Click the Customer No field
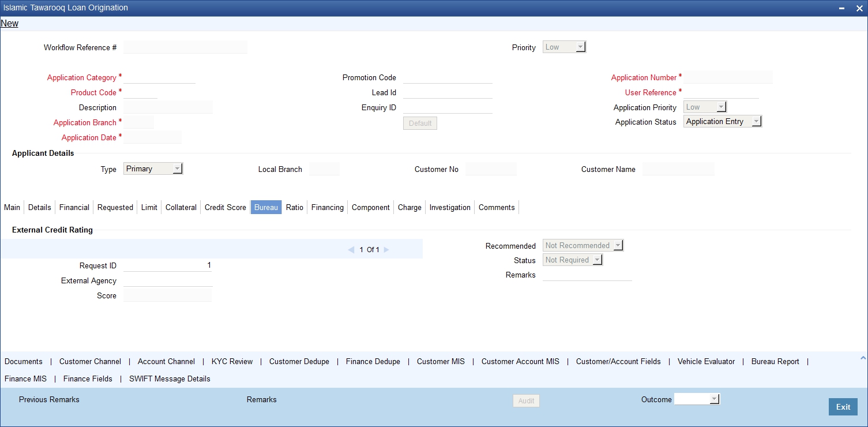 click(491, 169)
